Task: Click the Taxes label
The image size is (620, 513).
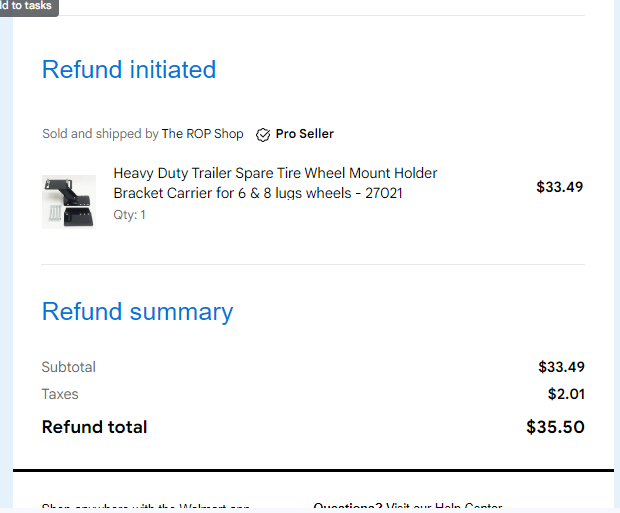Action: click(60, 394)
